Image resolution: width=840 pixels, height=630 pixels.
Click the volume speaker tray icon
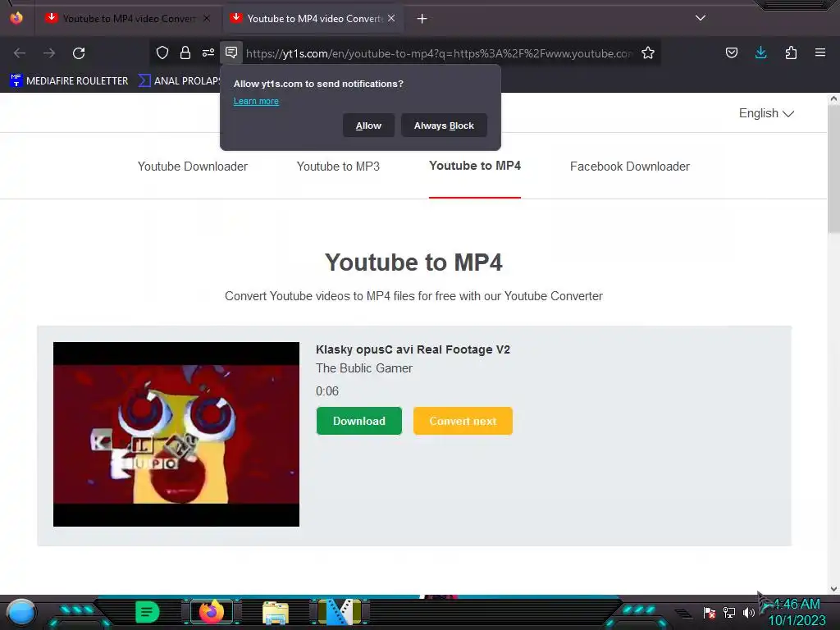(x=748, y=612)
